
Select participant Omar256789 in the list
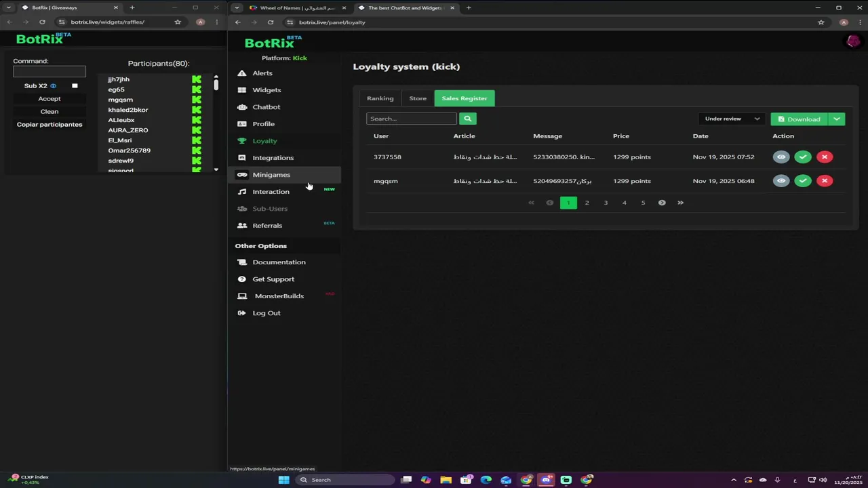129,150
